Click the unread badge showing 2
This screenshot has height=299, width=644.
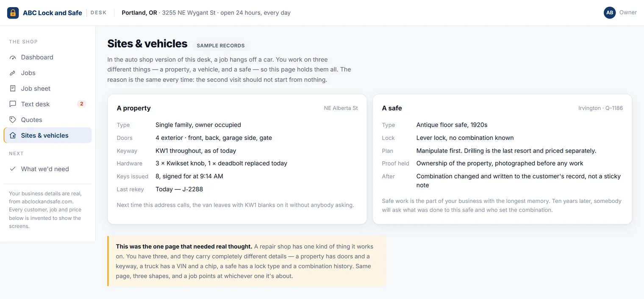[x=81, y=104]
